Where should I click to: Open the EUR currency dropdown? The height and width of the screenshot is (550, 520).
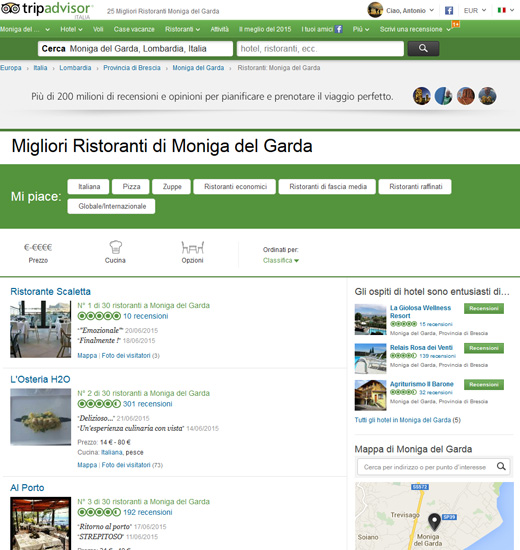click(475, 11)
